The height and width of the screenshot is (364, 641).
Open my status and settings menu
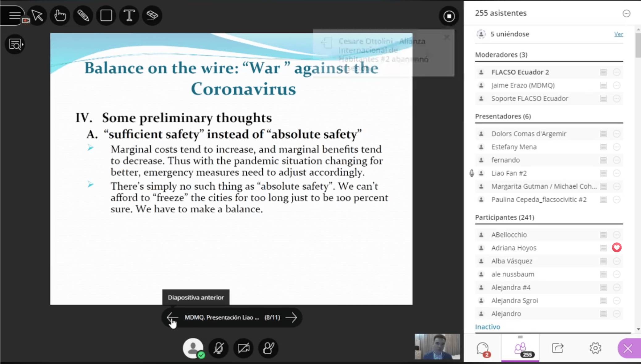click(x=193, y=348)
